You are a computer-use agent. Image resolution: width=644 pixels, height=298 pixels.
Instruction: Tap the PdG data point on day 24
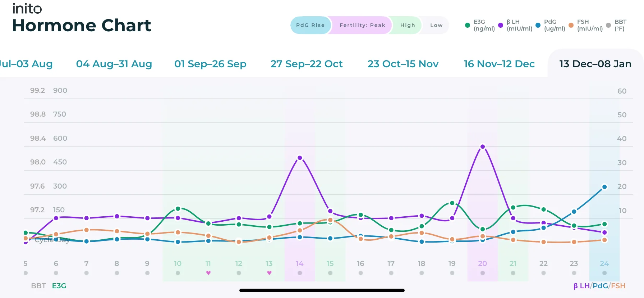tap(604, 187)
